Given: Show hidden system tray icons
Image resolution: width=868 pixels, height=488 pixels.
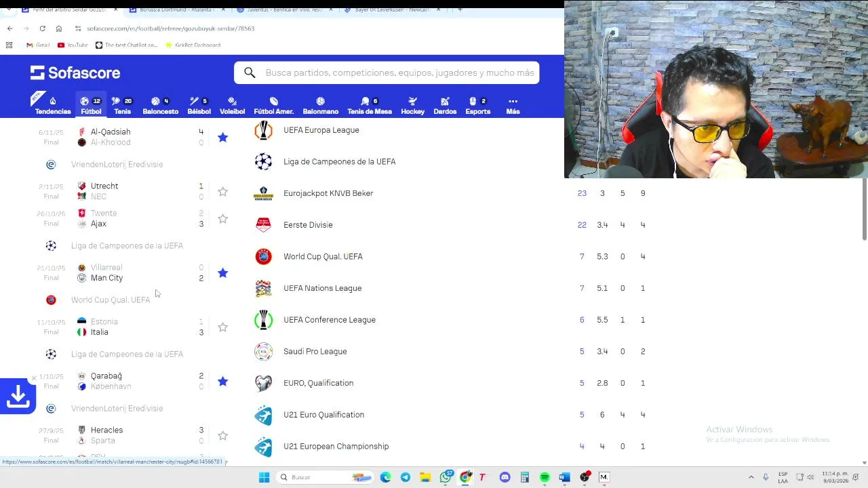Looking at the screenshot, I should (751, 477).
